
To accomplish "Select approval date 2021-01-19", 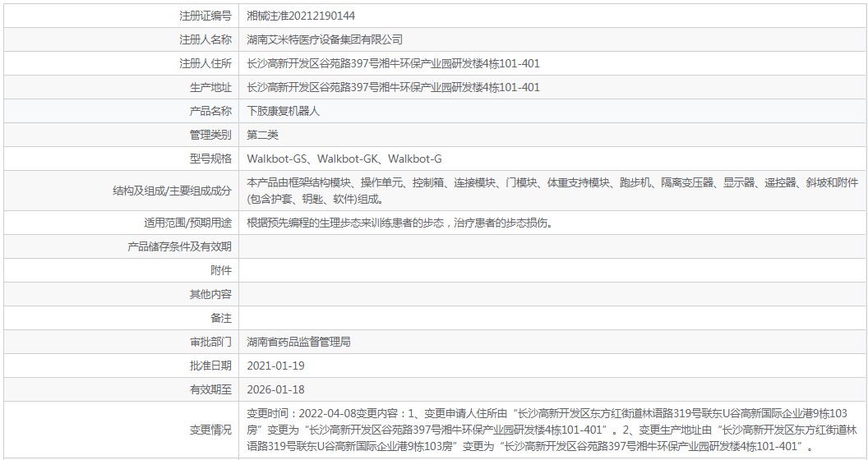I will 275,366.
